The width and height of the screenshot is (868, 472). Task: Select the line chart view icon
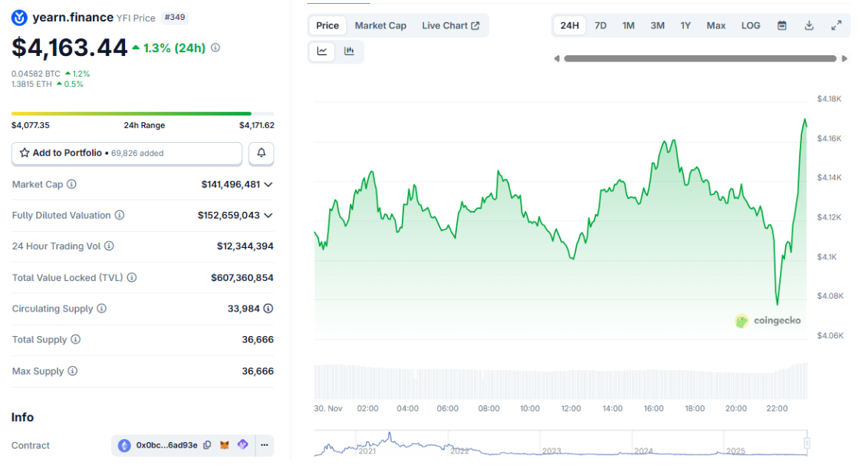322,51
